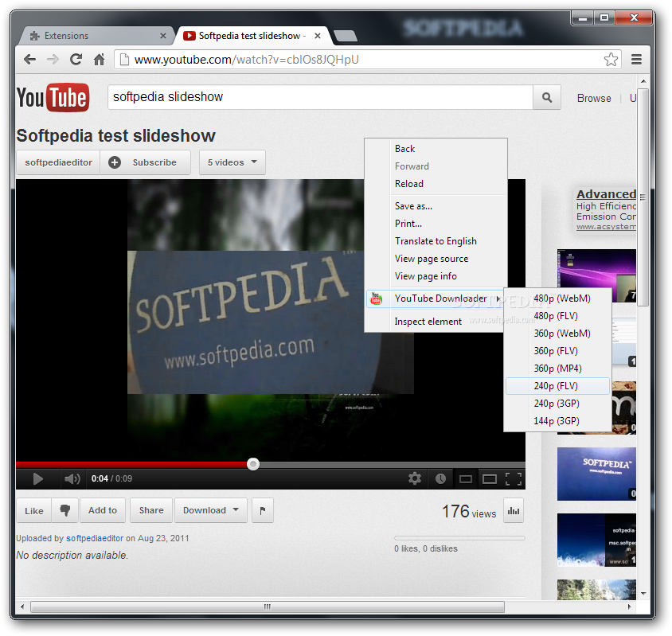Viewport: 672px width, 636px height.
Task: Flag video with flag icon
Action: point(263,510)
